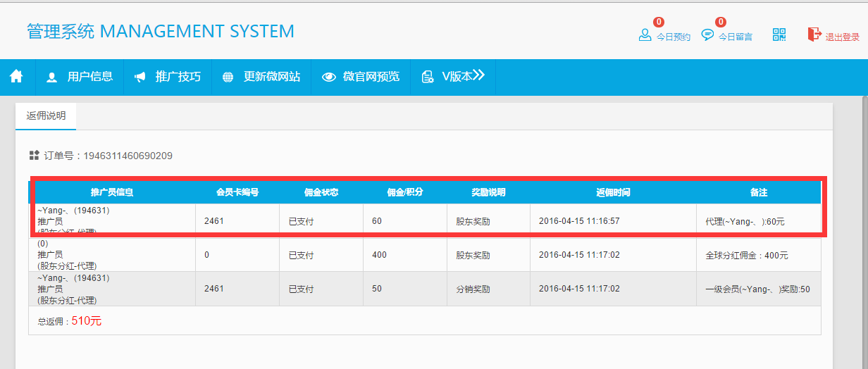The width and height of the screenshot is (868, 369).
Task: Click the 今日留言 link
Action: (x=735, y=37)
